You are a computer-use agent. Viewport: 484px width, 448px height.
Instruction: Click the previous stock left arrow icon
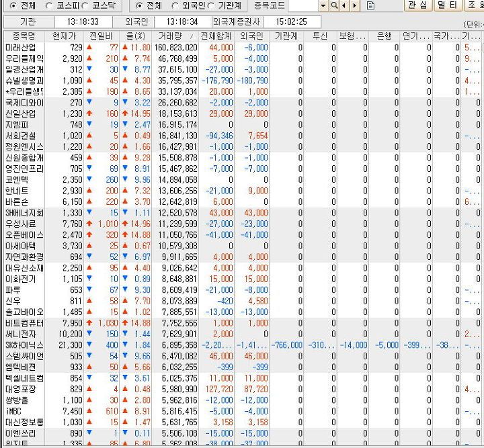click(x=344, y=5)
